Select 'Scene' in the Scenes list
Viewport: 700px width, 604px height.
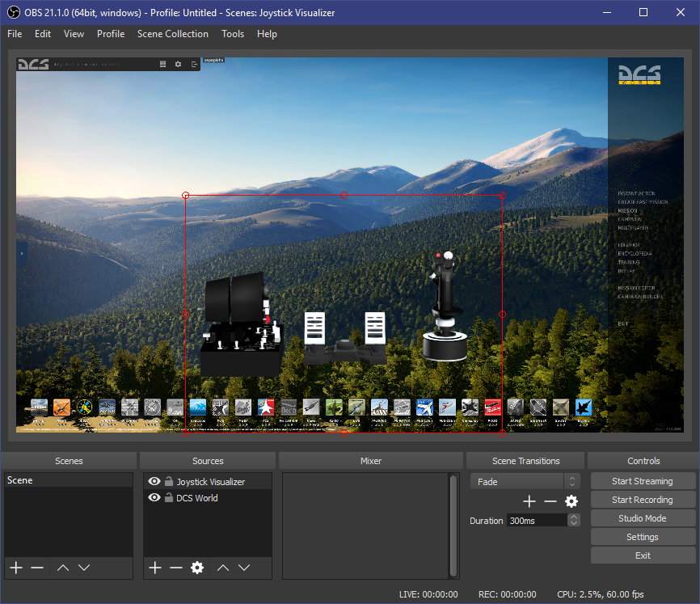69,480
